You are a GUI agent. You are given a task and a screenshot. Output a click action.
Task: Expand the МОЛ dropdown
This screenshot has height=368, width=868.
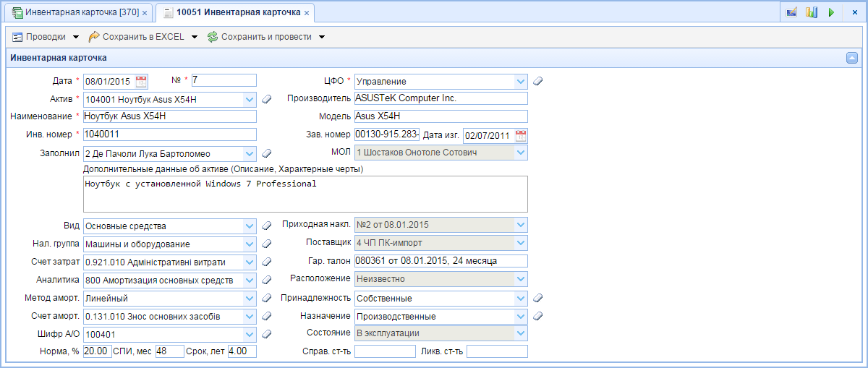[522, 153]
